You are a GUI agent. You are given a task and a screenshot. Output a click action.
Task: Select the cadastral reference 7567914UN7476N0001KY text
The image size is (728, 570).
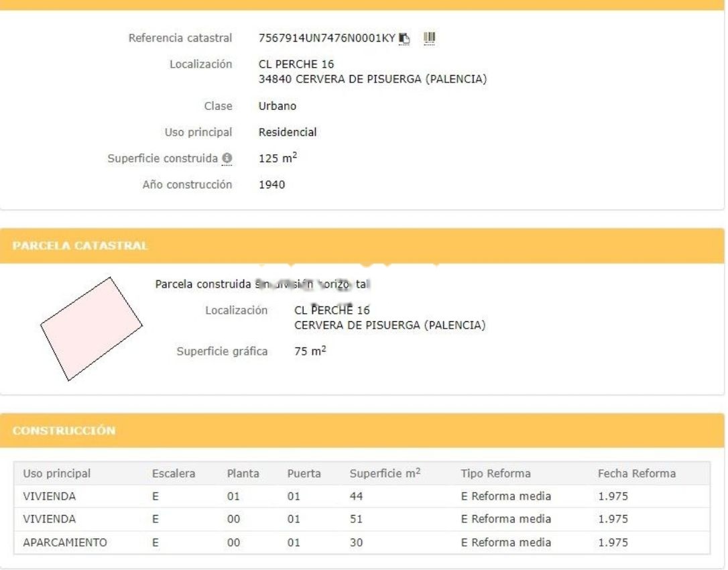click(326, 38)
